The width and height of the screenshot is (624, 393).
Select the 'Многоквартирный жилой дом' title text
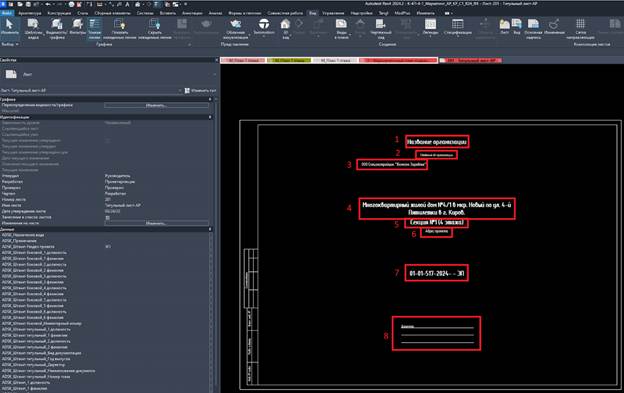tap(437, 208)
